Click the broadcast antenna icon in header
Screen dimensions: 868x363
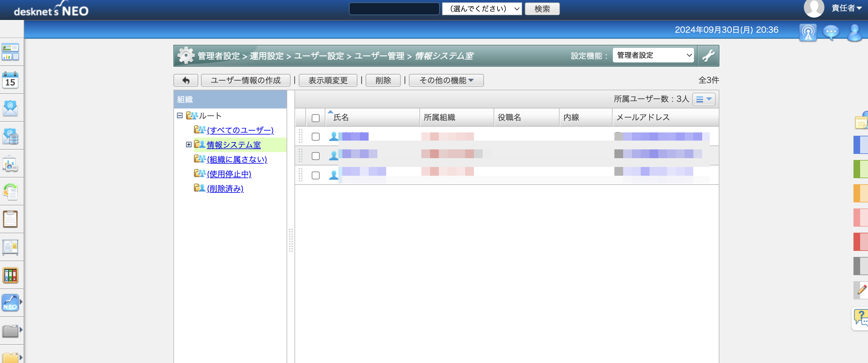point(808,32)
